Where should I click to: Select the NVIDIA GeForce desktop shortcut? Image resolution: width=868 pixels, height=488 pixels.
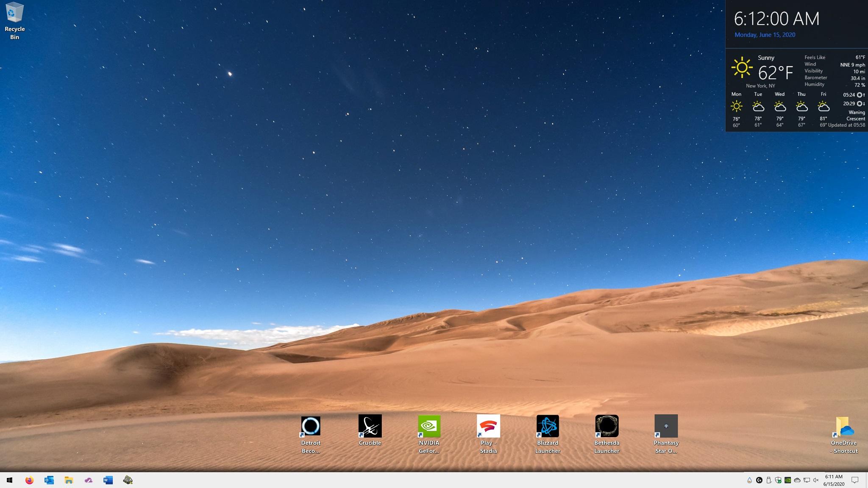[429, 426]
